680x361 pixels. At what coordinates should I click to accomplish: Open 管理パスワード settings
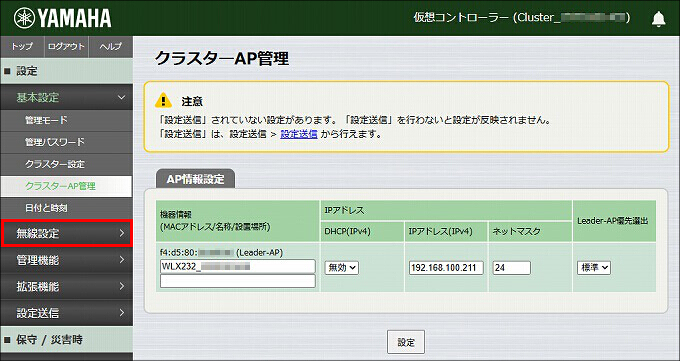click(x=66, y=142)
